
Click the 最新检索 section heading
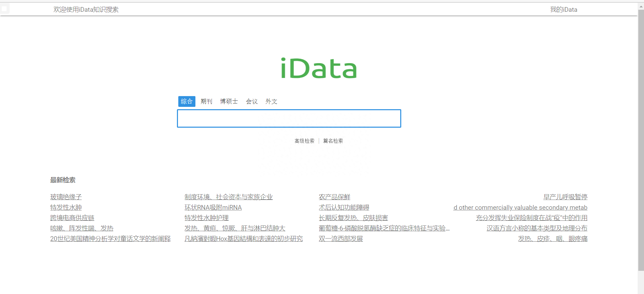pos(63,180)
